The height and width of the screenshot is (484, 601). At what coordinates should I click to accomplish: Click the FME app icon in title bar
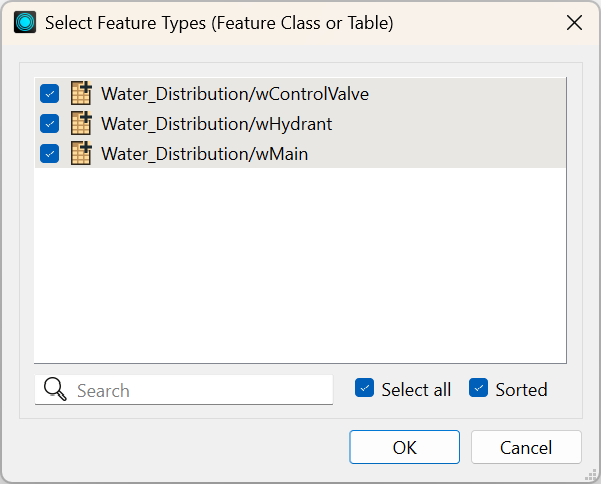click(x=25, y=22)
